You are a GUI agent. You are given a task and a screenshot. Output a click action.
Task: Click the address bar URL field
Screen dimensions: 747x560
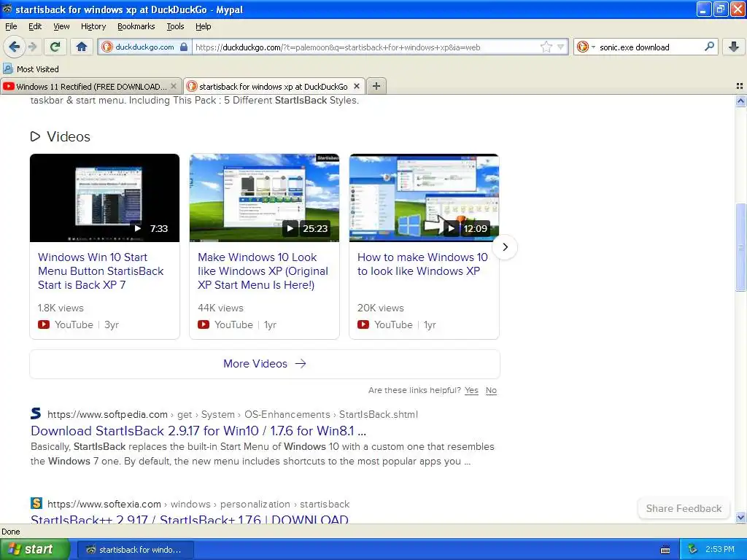coord(366,47)
